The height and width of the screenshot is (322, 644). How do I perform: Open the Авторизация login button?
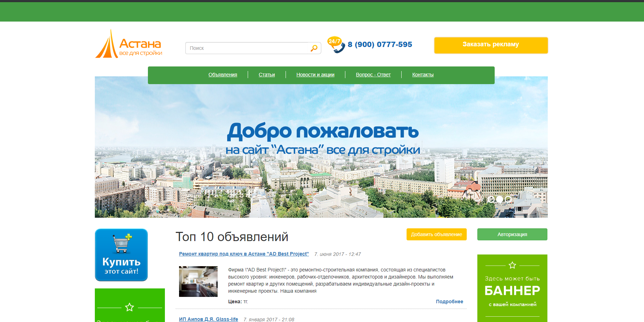(x=512, y=234)
